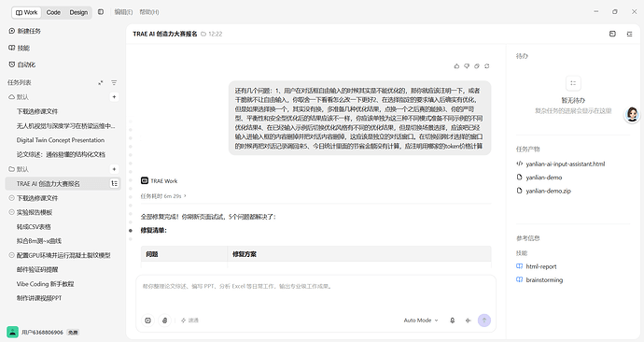The height and width of the screenshot is (342, 644).
Task: Open 下载选修课文件 task under cloud group
Action: [x=37, y=111]
